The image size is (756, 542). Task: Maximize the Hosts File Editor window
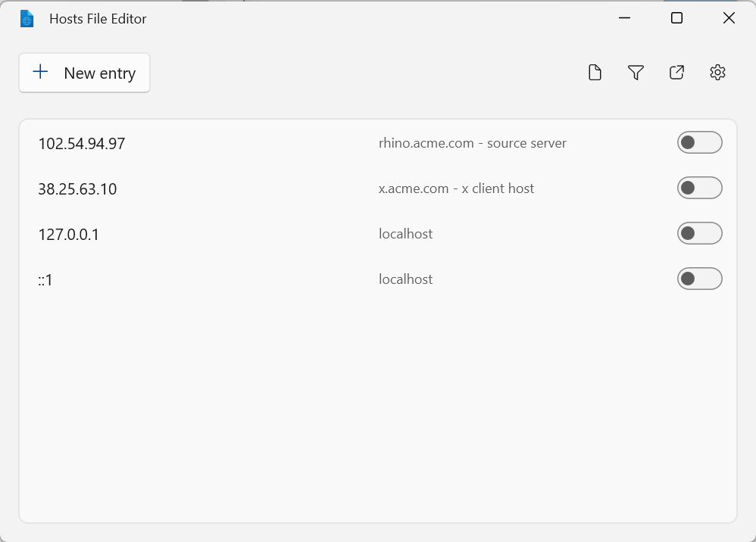pyautogui.click(x=676, y=17)
